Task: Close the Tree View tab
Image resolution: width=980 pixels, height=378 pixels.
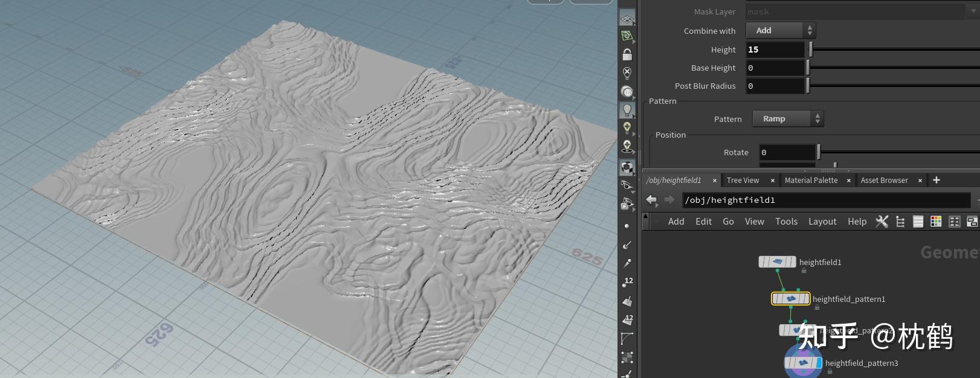Action: pos(772,181)
